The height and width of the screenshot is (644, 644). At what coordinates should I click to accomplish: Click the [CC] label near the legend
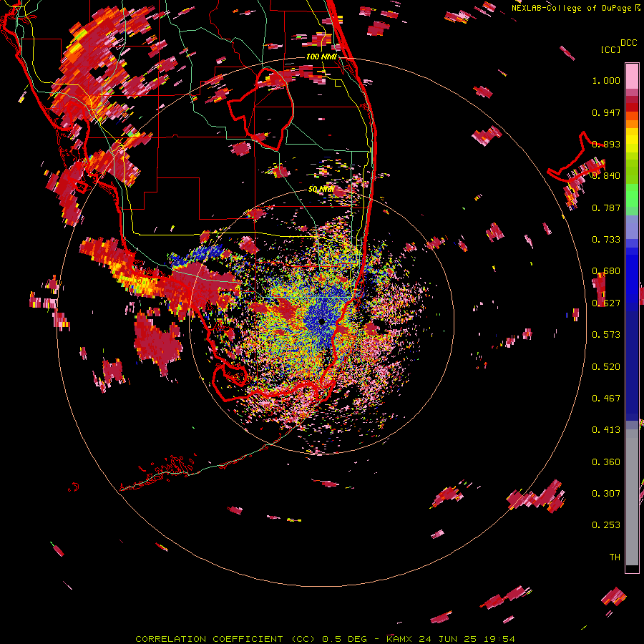coord(610,49)
